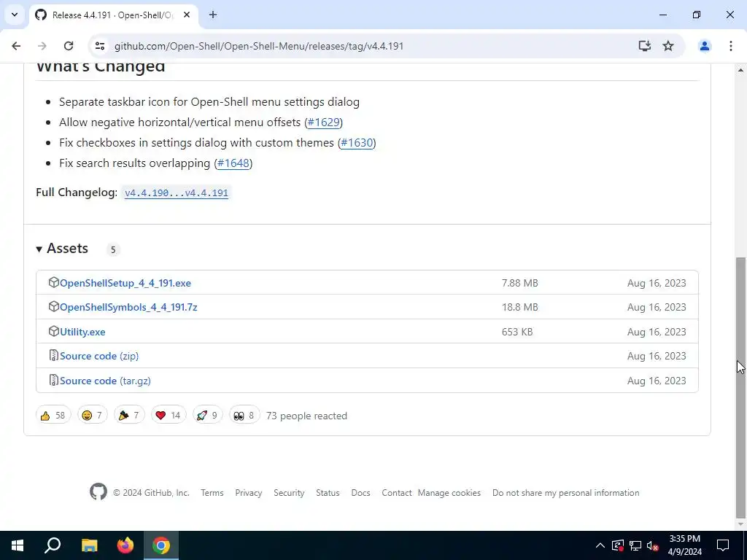Open the Chrome profile avatar
747x560 pixels.
(705, 46)
